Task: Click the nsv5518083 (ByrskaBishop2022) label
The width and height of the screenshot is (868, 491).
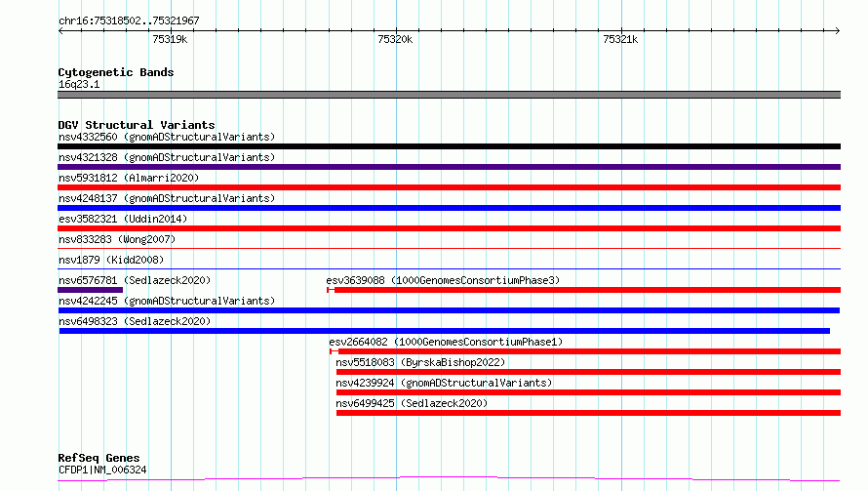Action: (420, 362)
